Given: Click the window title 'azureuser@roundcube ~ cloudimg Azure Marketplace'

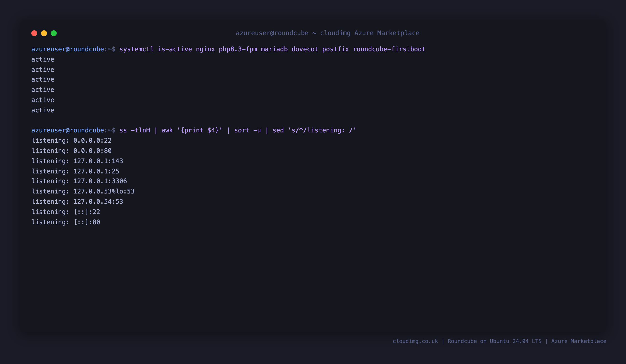Looking at the screenshot, I should (x=327, y=33).
